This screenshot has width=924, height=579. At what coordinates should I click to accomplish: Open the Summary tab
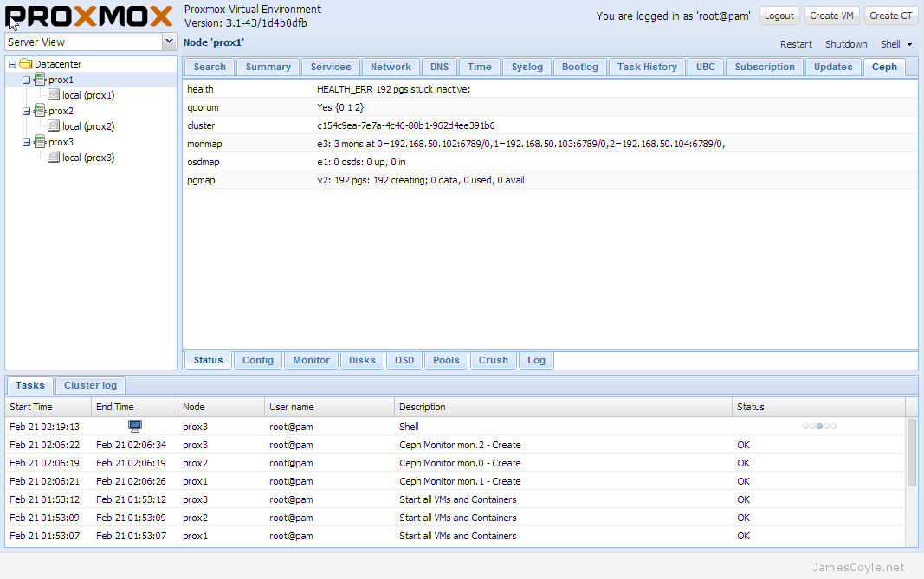pyautogui.click(x=268, y=68)
